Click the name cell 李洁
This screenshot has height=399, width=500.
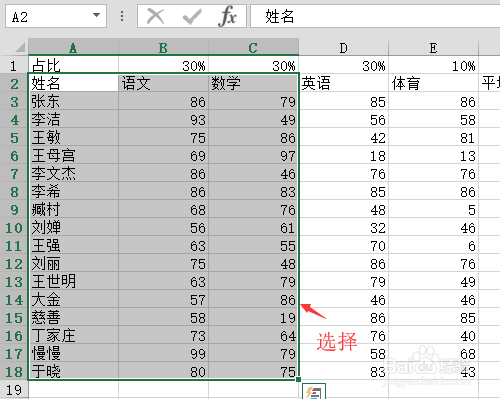[73, 119]
